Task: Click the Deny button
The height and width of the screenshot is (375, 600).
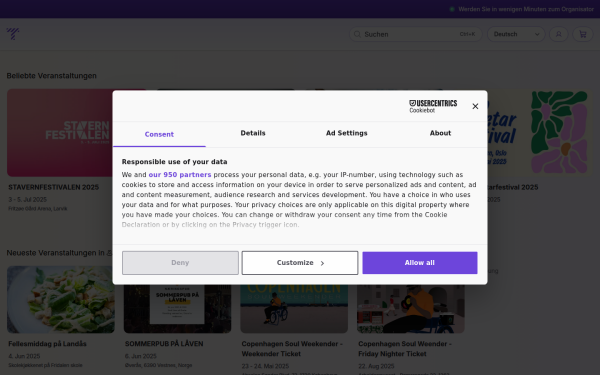Action: pos(180,263)
